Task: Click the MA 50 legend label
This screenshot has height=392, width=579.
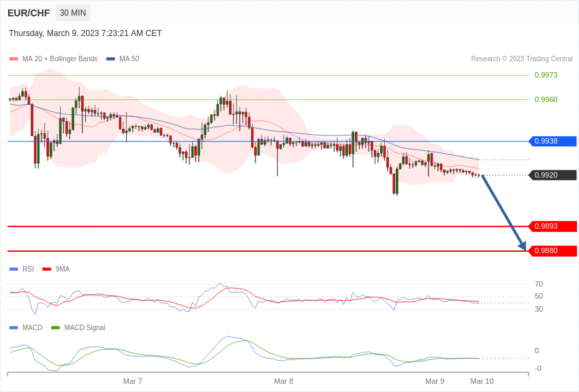Action: click(x=129, y=59)
